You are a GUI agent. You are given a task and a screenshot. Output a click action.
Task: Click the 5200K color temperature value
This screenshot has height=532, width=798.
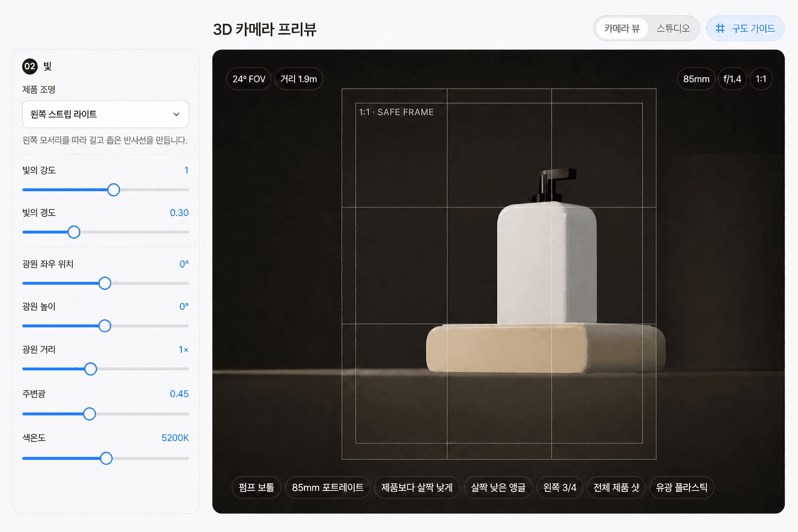(x=175, y=438)
